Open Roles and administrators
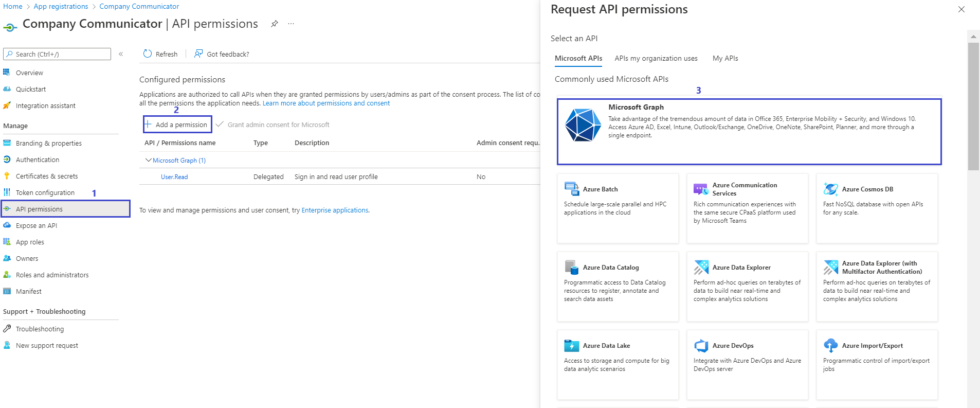Image resolution: width=980 pixels, height=408 pixels. click(52, 275)
